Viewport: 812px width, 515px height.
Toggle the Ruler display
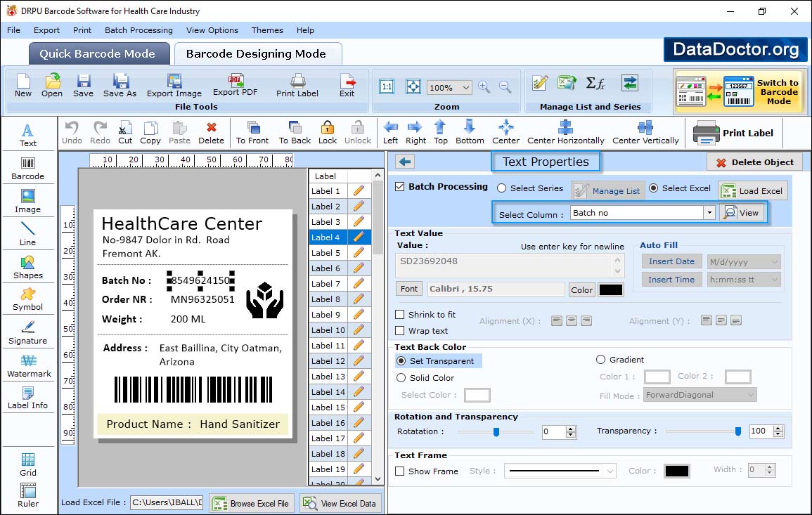28,495
